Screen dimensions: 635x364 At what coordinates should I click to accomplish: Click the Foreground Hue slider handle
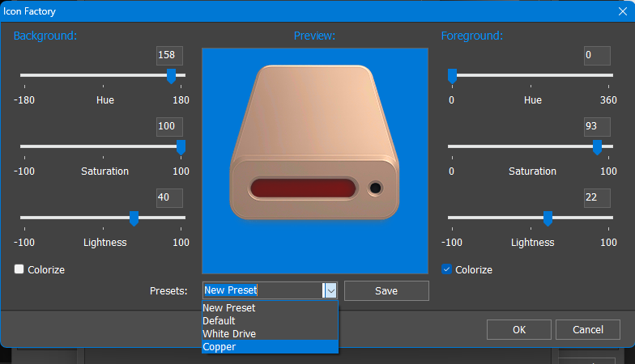[x=452, y=76]
